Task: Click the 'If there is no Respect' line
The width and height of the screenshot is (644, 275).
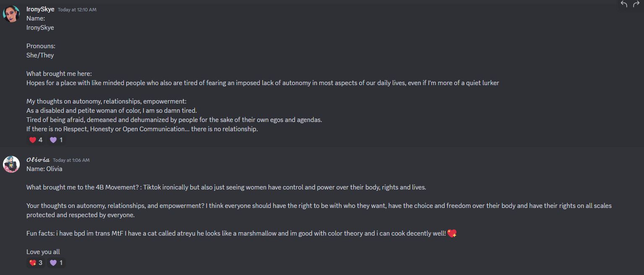Action: coord(142,129)
